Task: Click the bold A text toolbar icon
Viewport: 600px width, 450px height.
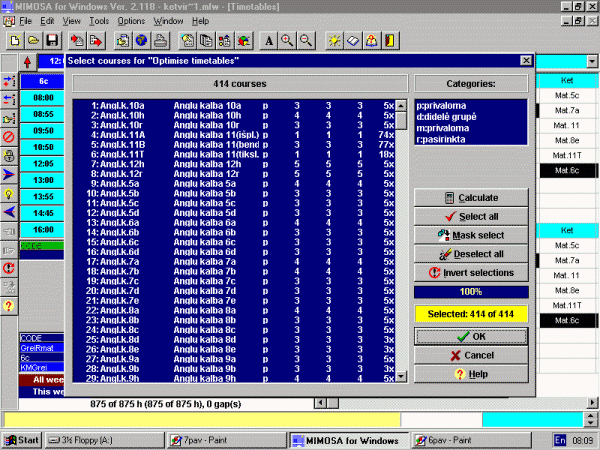Action: (x=268, y=41)
